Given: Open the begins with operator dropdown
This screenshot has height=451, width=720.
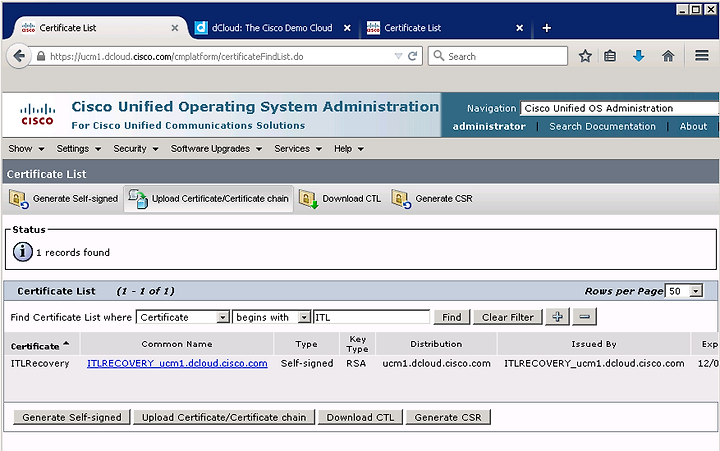Looking at the screenshot, I should [x=272, y=317].
